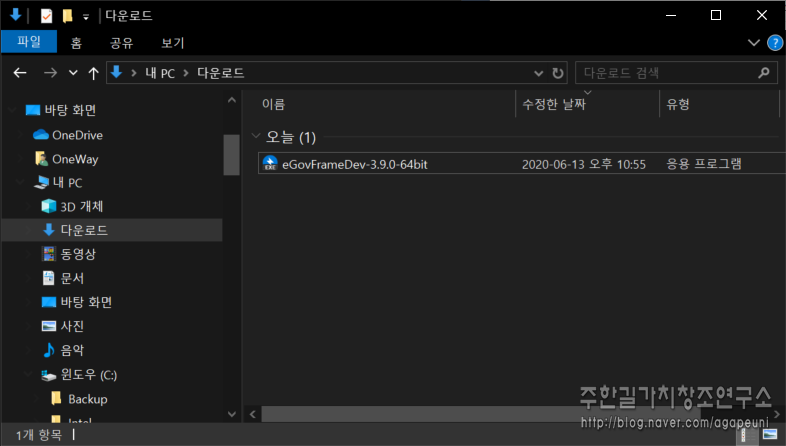Click the Downloads arrow icon in title bar
Screen dimensions: 786x446
tap(16, 15)
